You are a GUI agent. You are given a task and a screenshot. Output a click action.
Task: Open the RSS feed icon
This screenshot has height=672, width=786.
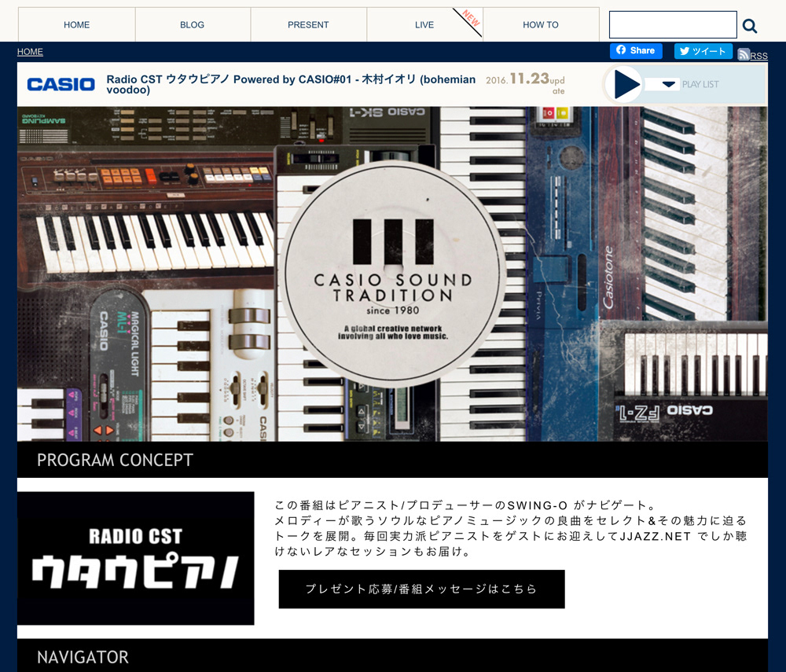tap(744, 54)
